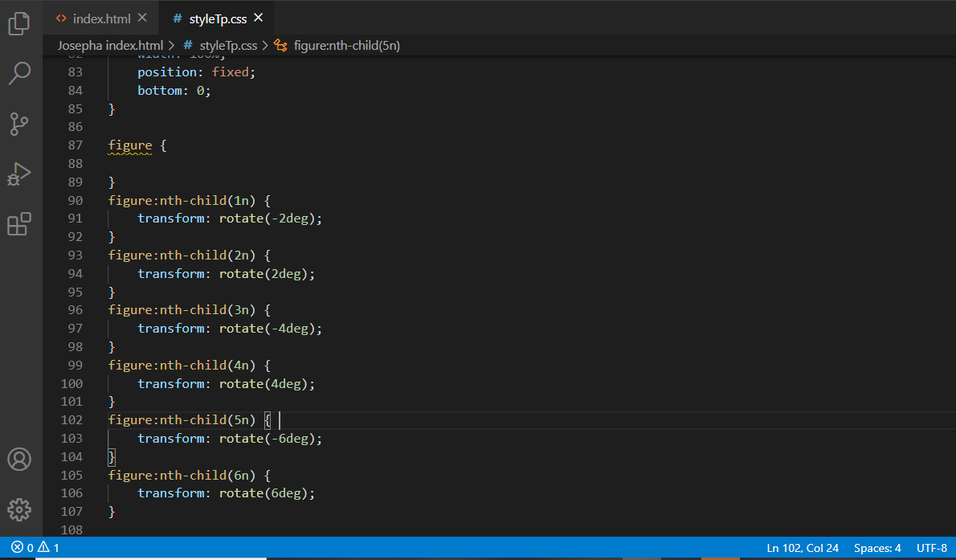
Task: Click the 'figure' selector on line 87
Action: (x=130, y=145)
